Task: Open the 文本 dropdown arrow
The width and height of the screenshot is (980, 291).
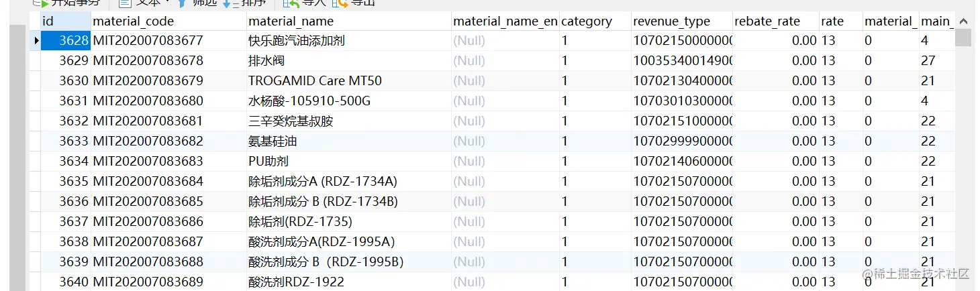Action: [x=166, y=3]
